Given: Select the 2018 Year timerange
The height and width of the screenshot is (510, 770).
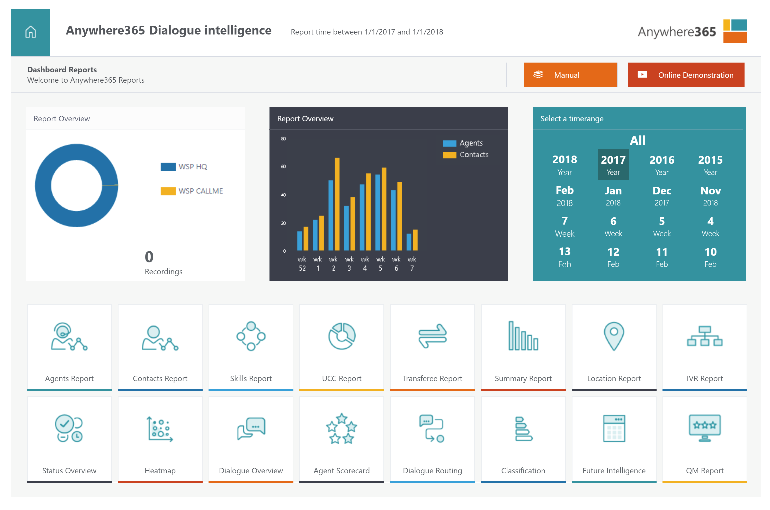Looking at the screenshot, I should tap(565, 164).
